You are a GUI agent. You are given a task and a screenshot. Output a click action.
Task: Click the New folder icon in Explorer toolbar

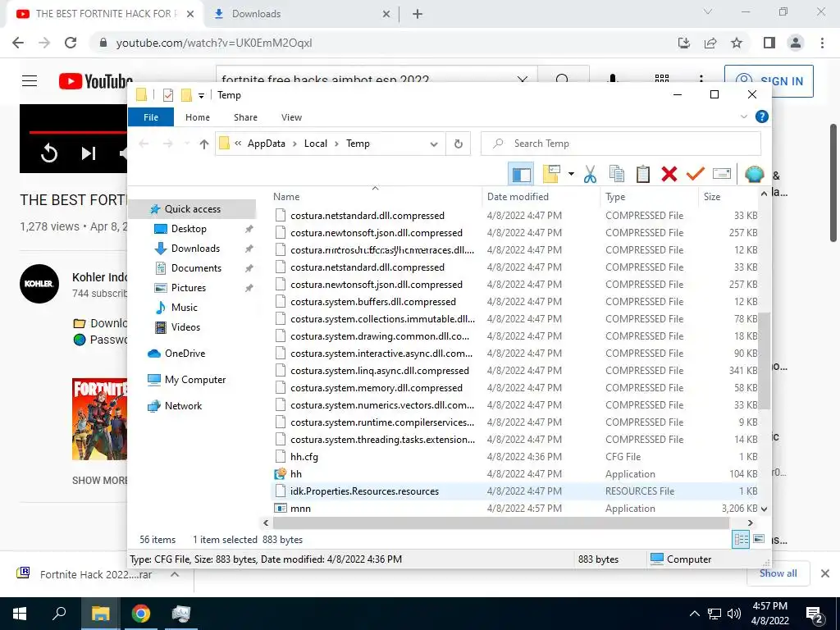tap(551, 174)
